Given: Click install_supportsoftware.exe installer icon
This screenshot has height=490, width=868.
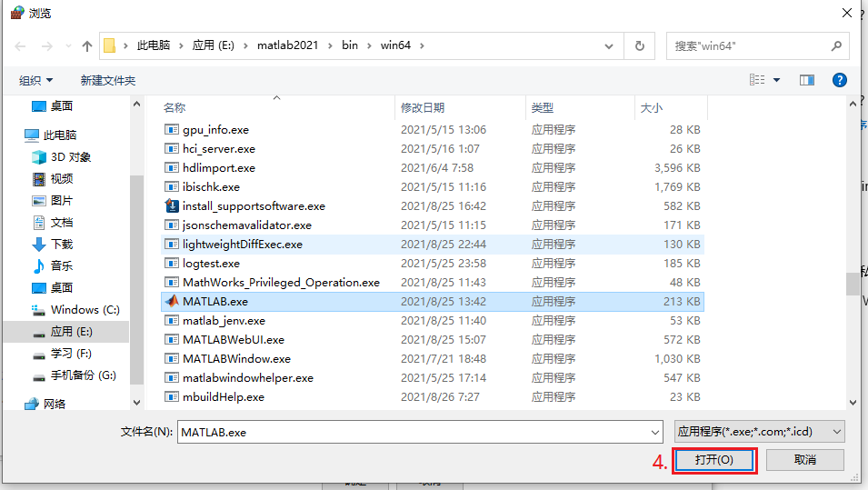Looking at the screenshot, I should (172, 206).
